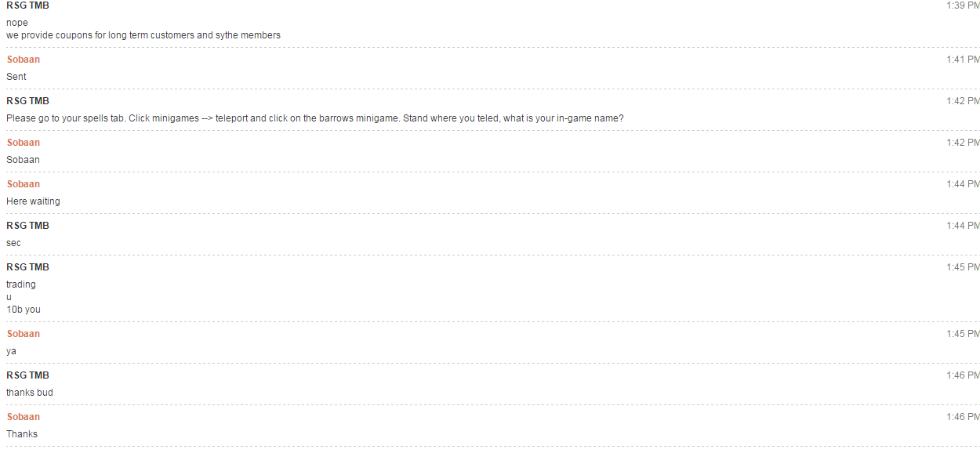
Task: Click the 'Sent' message text
Action: pyautogui.click(x=16, y=77)
